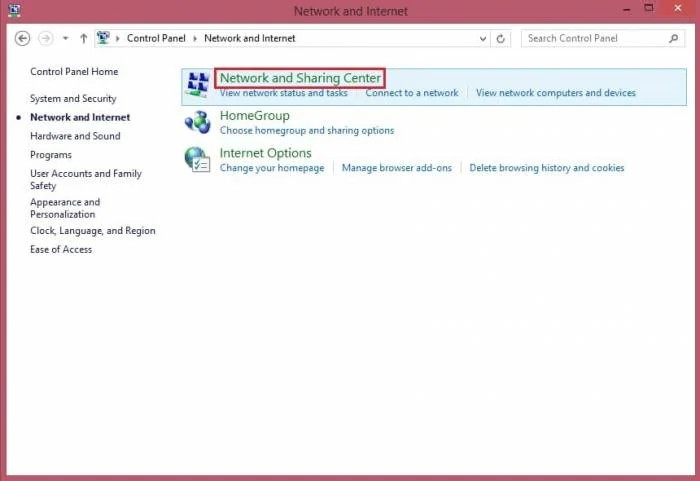Viewport: 700px width, 481px height.
Task: Open Hardware and Sound category
Action: (x=75, y=136)
